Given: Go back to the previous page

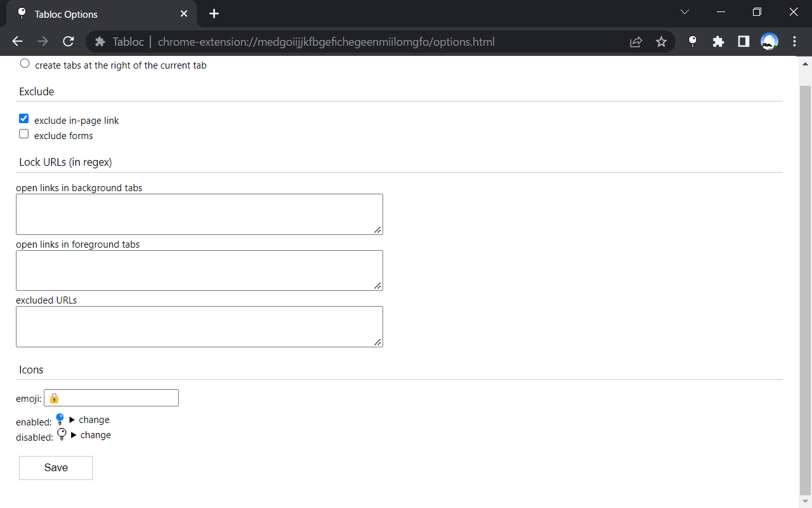Looking at the screenshot, I should point(17,42).
